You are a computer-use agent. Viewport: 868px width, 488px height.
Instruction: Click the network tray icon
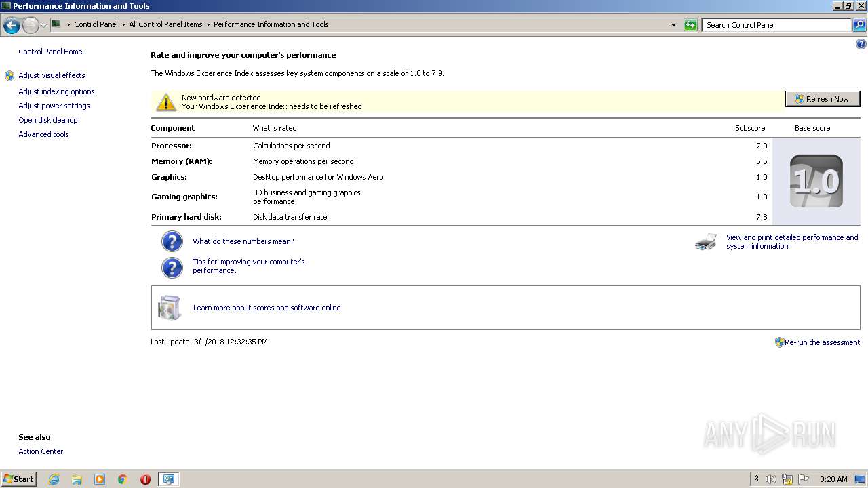coord(787,479)
